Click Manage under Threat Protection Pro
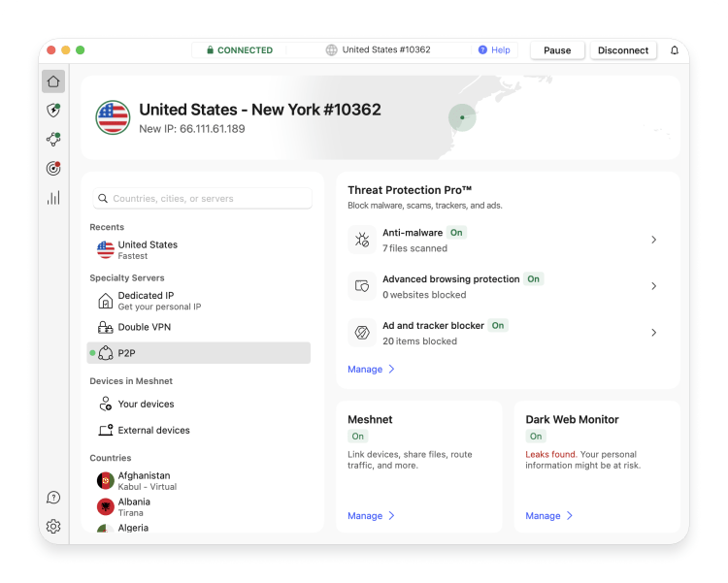Screen dimensions: 728x583 371,369
